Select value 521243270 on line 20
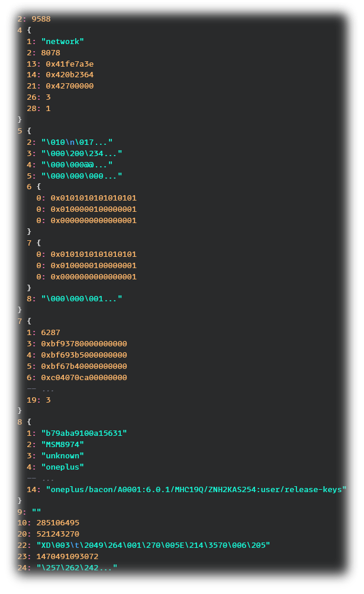The image size is (364, 594). pos(58,534)
